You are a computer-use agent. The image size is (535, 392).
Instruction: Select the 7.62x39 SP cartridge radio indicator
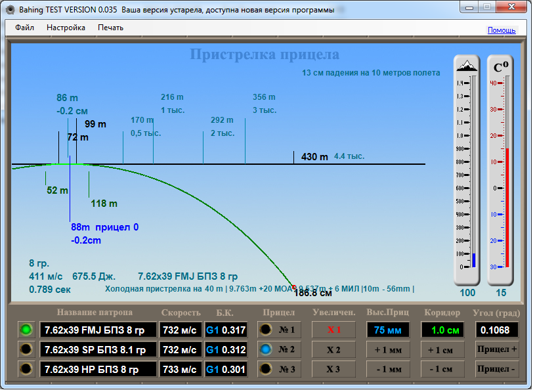tap(26, 349)
